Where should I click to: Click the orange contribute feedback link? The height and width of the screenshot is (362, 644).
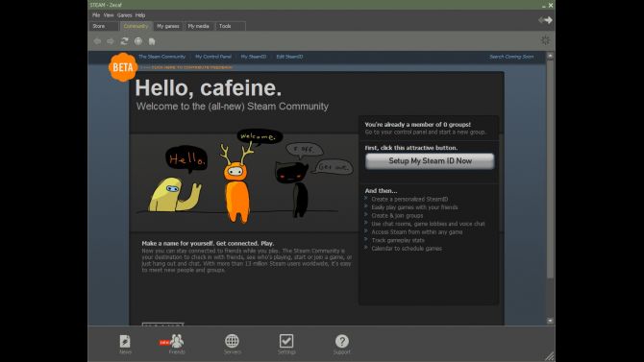[x=191, y=67]
